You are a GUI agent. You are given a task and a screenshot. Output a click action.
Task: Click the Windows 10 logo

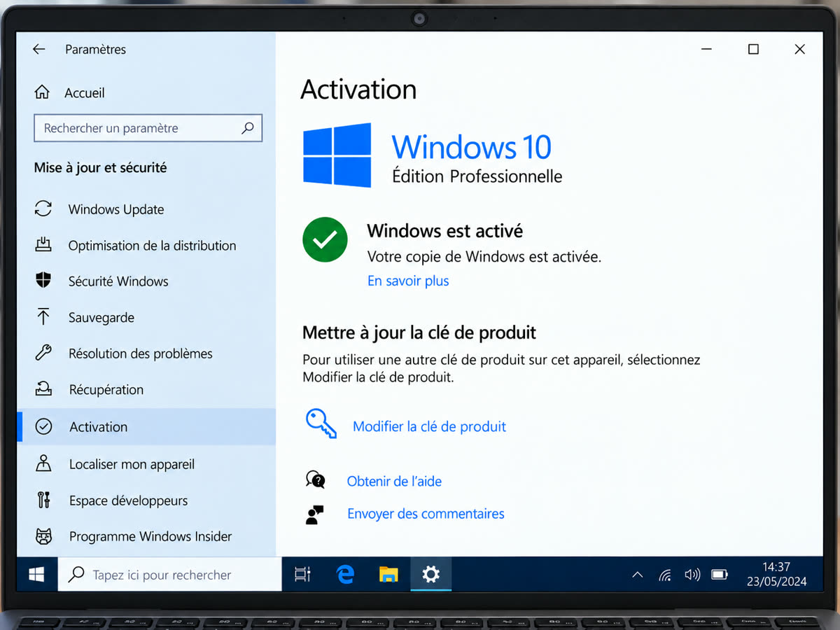pos(337,155)
